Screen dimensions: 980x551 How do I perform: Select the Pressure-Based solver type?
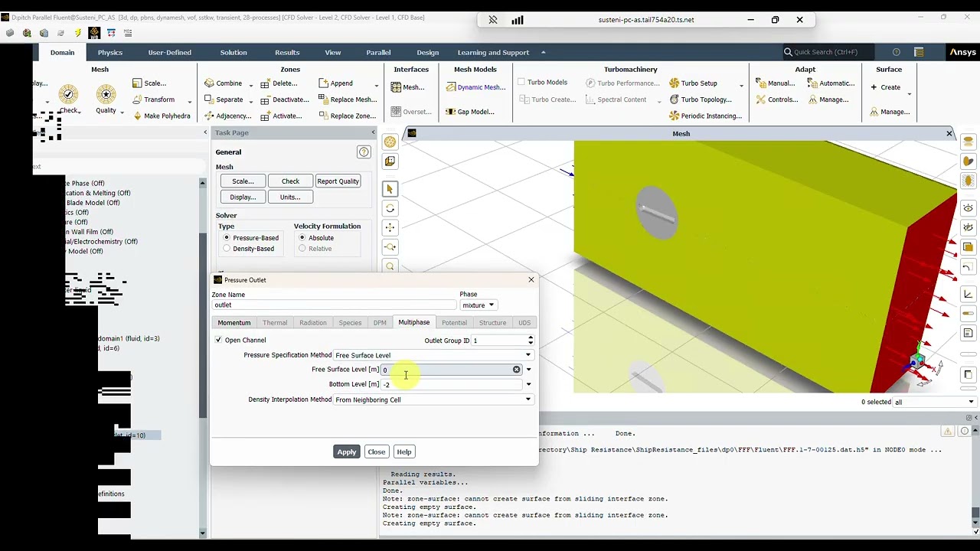coord(227,238)
